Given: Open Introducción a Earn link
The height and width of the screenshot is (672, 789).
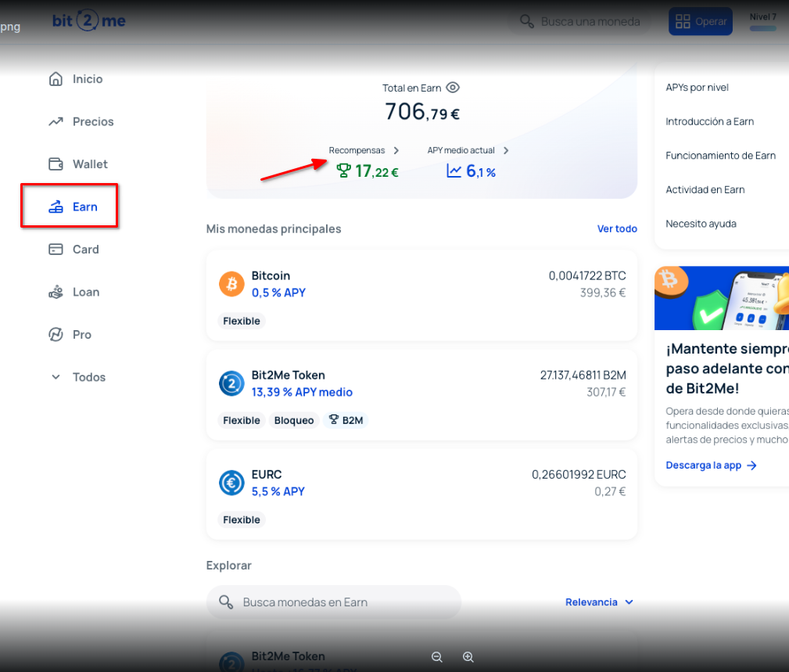Looking at the screenshot, I should [x=709, y=121].
